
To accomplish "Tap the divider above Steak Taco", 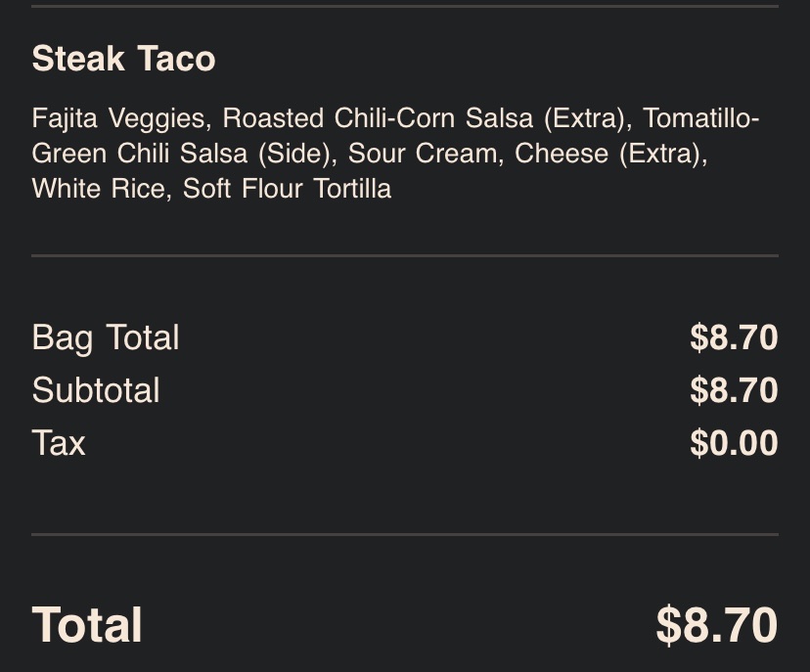I will [x=405, y=6].
